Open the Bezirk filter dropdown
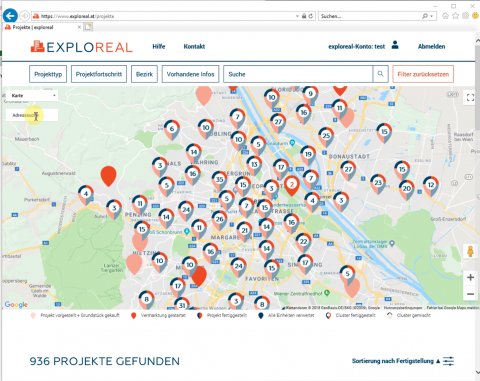This screenshot has width=480, height=381. [144, 74]
